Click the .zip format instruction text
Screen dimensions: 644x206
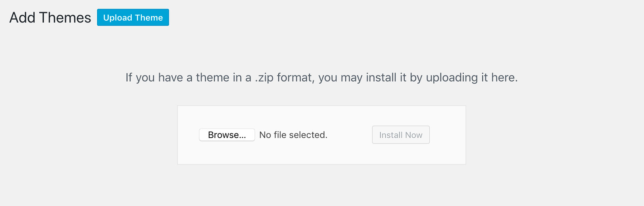tap(322, 77)
